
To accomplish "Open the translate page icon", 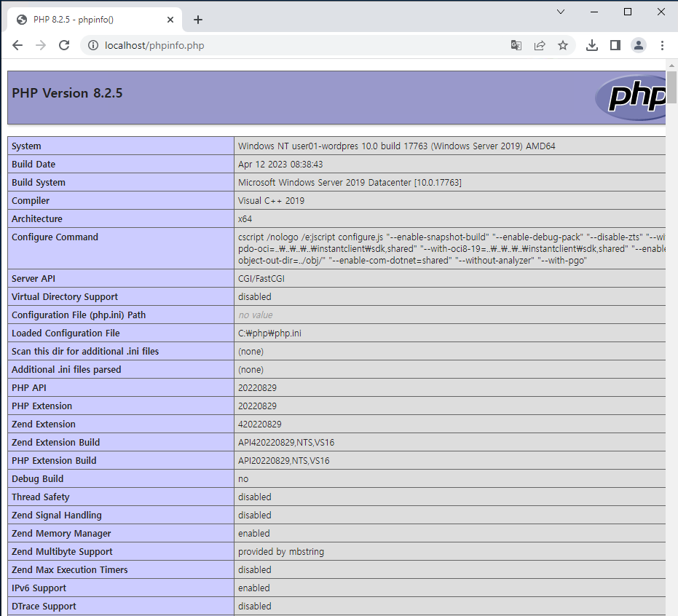I will coord(516,45).
